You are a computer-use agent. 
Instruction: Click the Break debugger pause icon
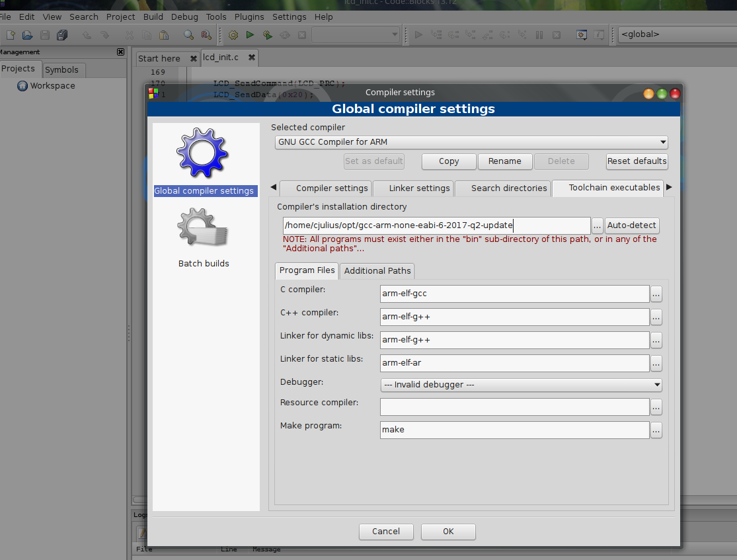[x=539, y=35]
